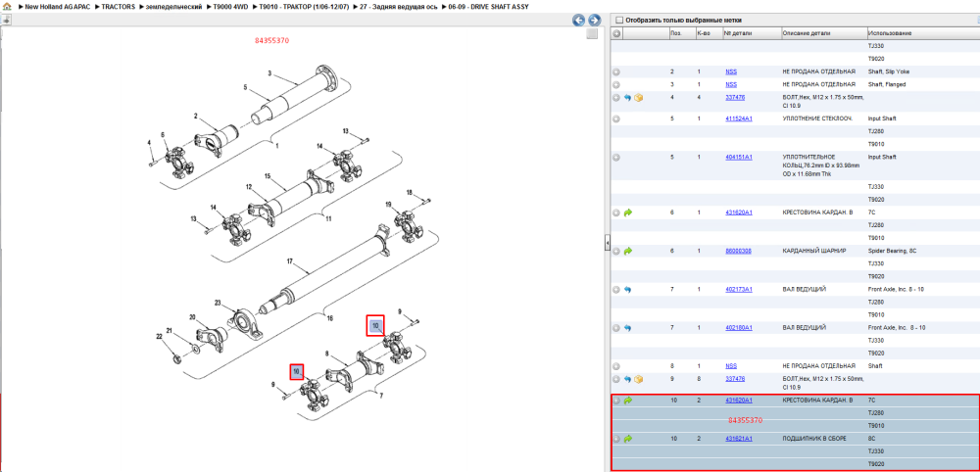Screen dimensions: 980x472
Task: Select callout 15 on the diagram
Action: (x=267, y=176)
